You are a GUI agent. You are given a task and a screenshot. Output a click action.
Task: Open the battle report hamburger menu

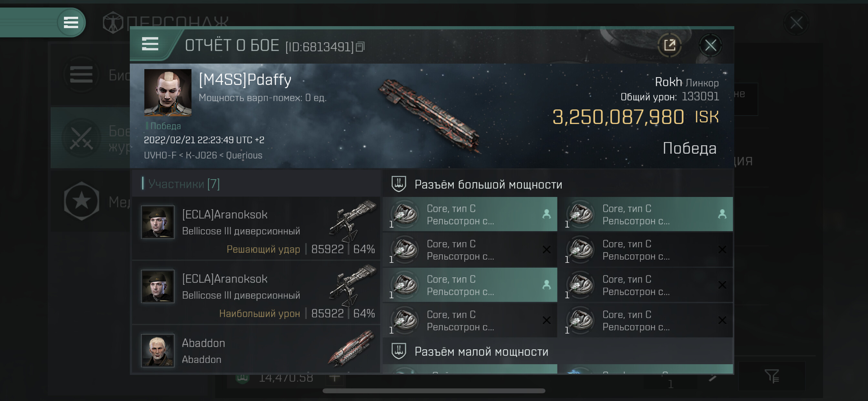[150, 44]
